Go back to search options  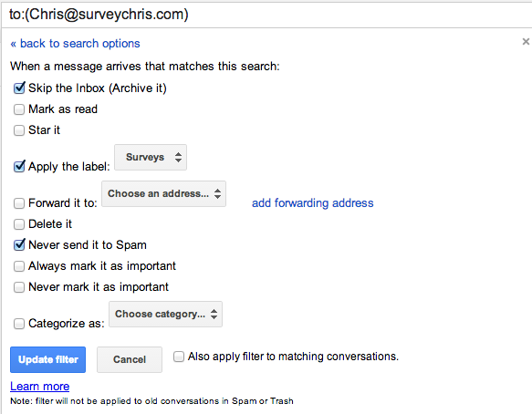point(75,44)
